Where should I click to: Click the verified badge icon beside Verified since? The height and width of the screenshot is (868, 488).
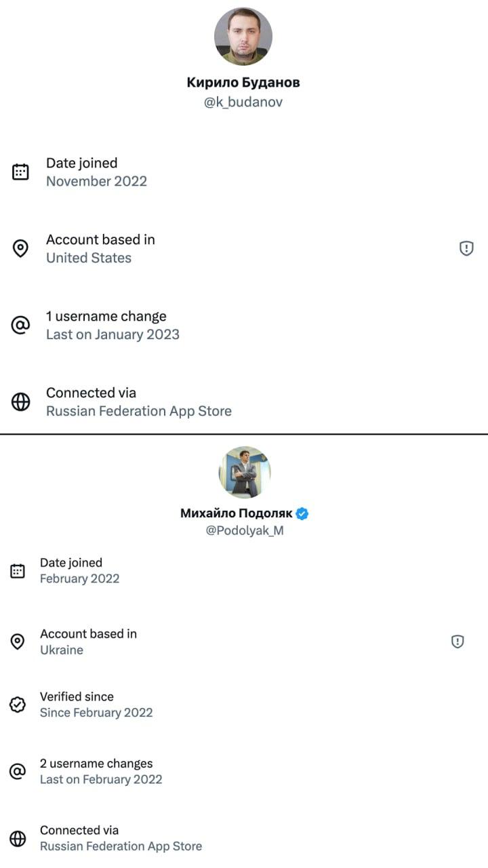(18, 705)
